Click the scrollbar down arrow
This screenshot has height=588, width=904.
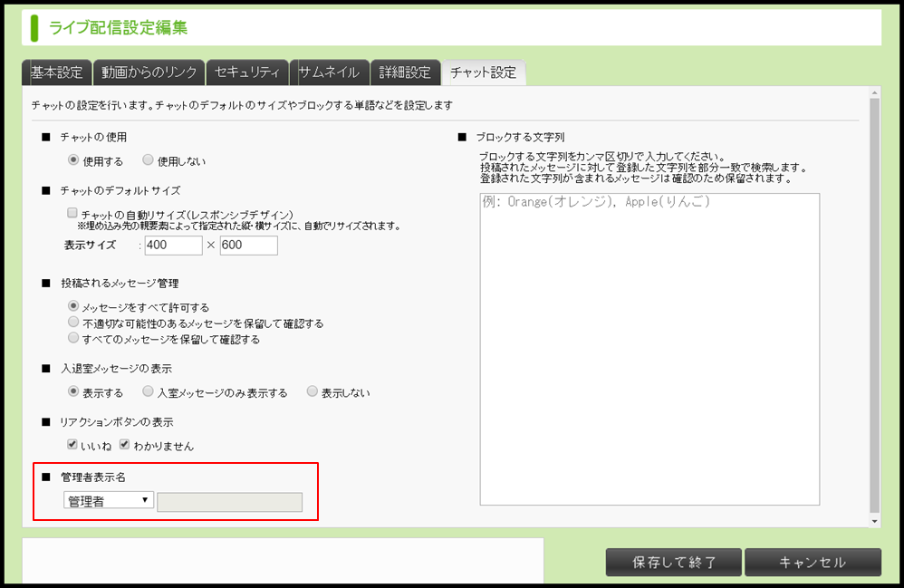[x=875, y=521]
